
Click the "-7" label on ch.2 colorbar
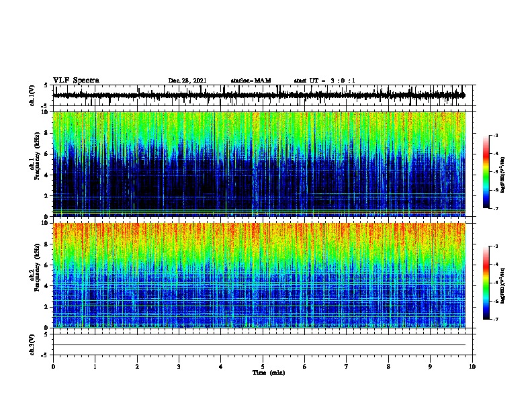click(x=496, y=319)
